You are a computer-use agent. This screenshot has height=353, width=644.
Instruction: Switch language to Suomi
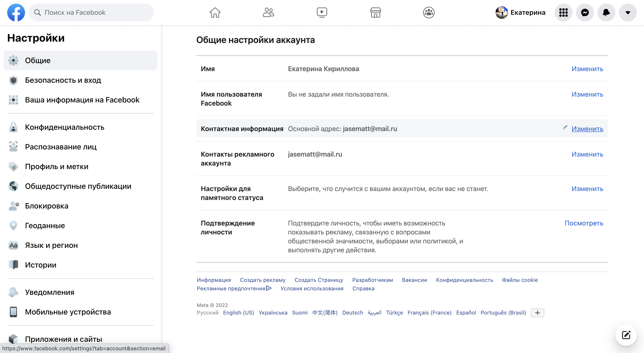(300, 313)
